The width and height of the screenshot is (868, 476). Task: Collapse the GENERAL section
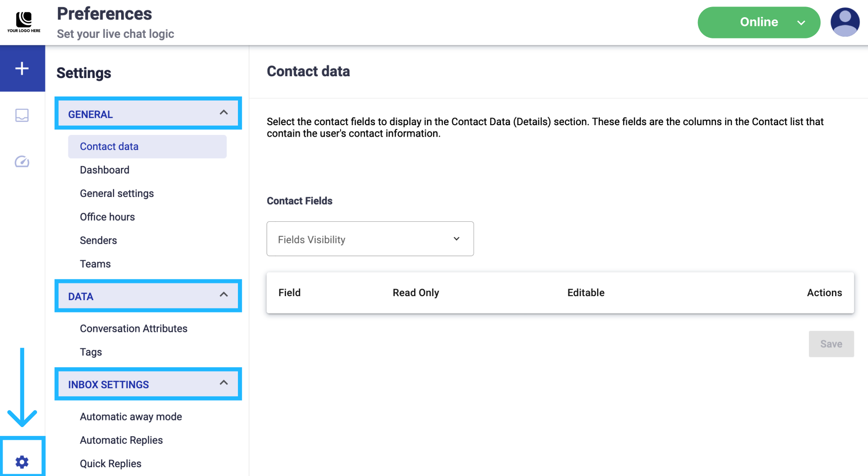tap(224, 113)
